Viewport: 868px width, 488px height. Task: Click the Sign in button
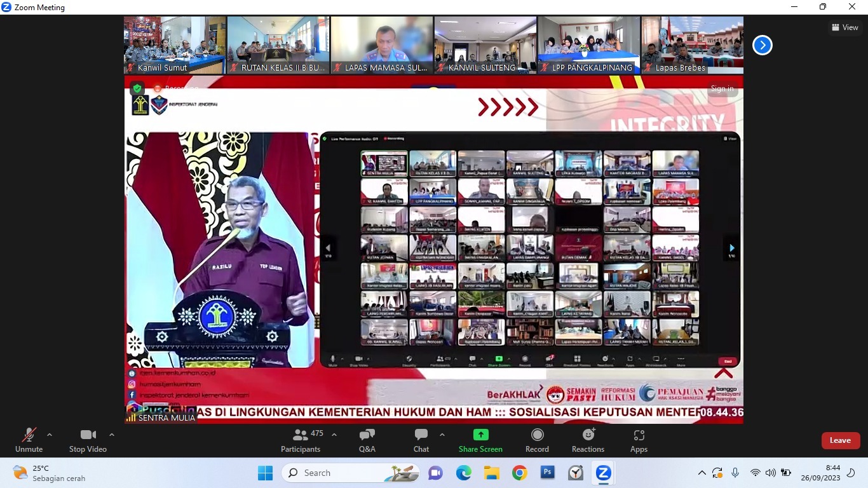[x=722, y=88]
